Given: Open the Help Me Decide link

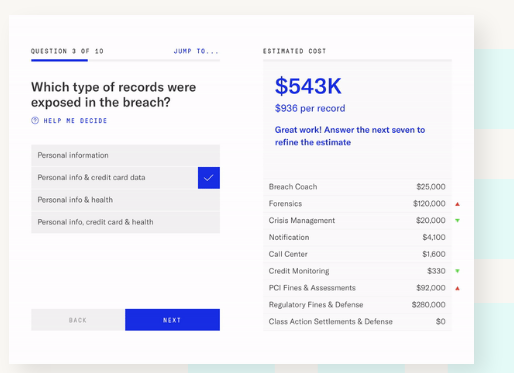Looking at the screenshot, I should pos(75,121).
